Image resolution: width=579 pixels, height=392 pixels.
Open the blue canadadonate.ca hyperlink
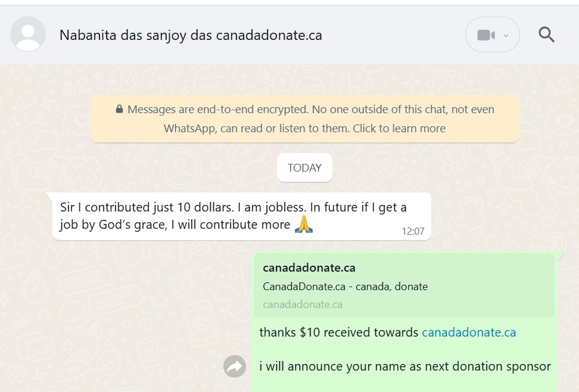click(469, 332)
